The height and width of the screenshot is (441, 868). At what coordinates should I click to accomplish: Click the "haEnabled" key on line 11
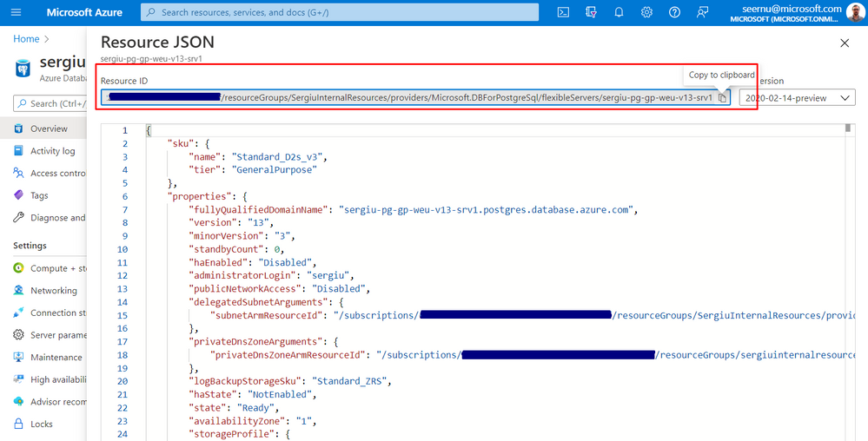pos(218,262)
